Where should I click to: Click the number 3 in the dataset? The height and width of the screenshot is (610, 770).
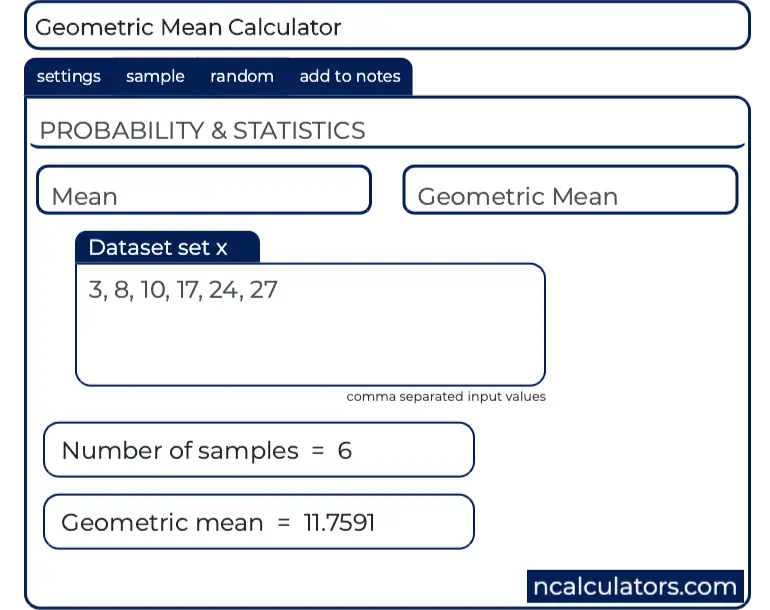(x=95, y=291)
